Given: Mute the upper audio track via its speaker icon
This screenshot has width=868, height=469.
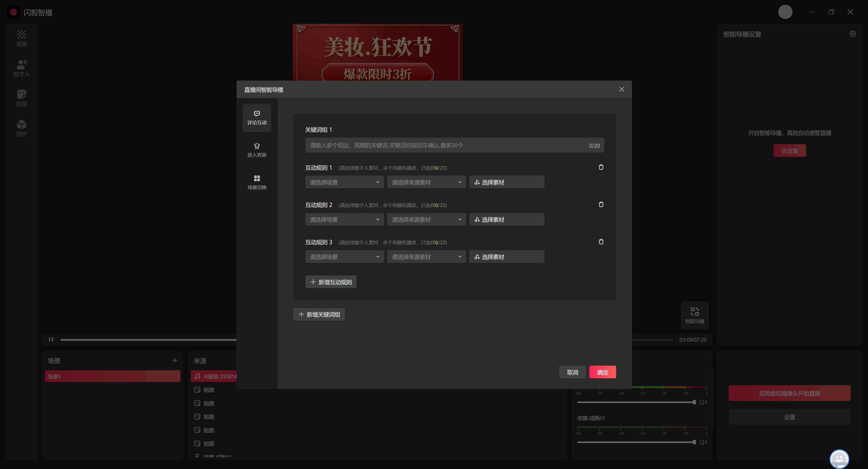Looking at the screenshot, I should [703, 402].
